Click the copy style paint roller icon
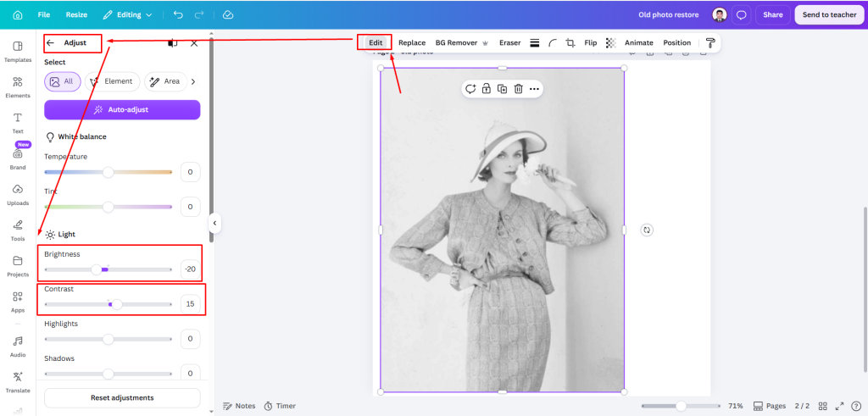868x416 pixels. [x=710, y=42]
